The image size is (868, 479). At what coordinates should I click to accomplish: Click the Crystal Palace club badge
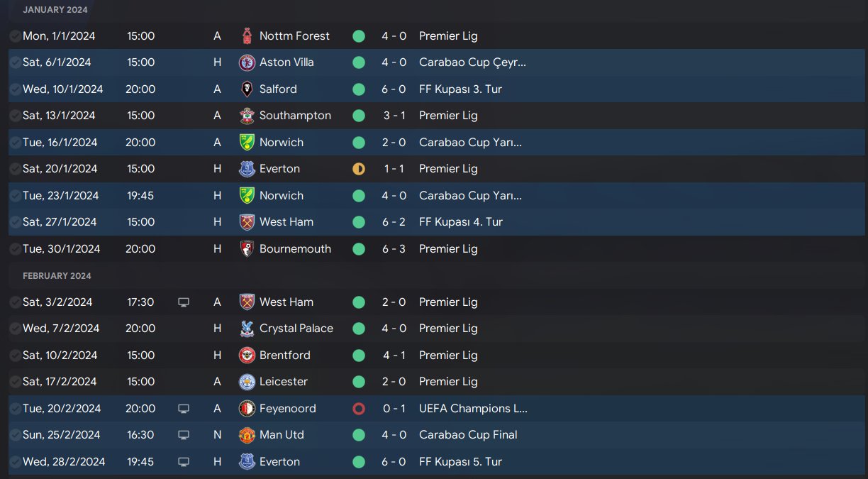tap(247, 329)
